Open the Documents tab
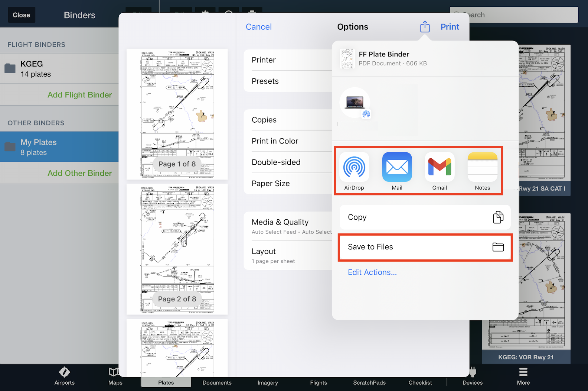 [x=217, y=382]
